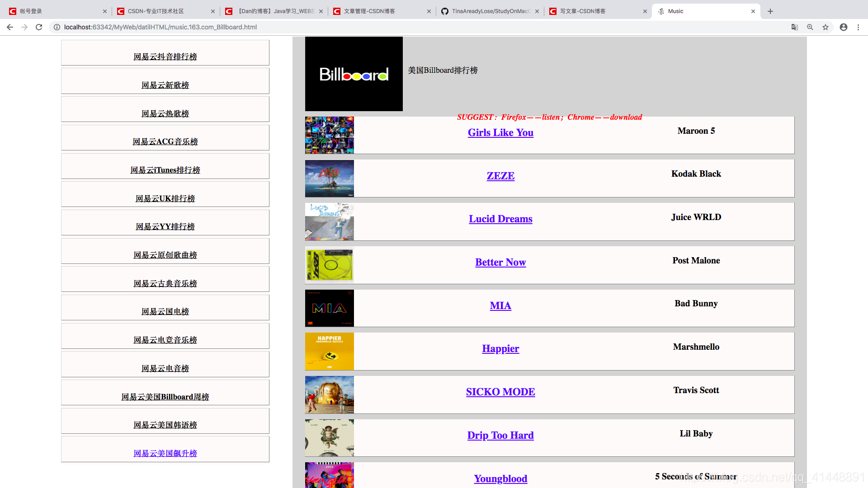Click the Drip Too Hard album cover
The height and width of the screenshot is (488, 868).
[x=330, y=438]
